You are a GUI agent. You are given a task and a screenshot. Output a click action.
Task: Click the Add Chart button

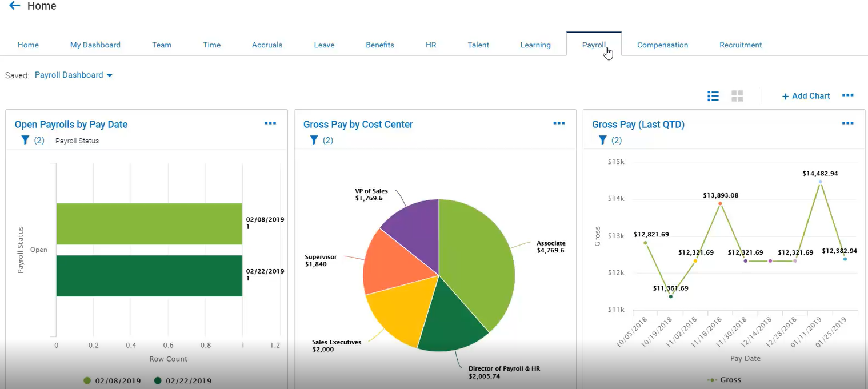pos(806,96)
